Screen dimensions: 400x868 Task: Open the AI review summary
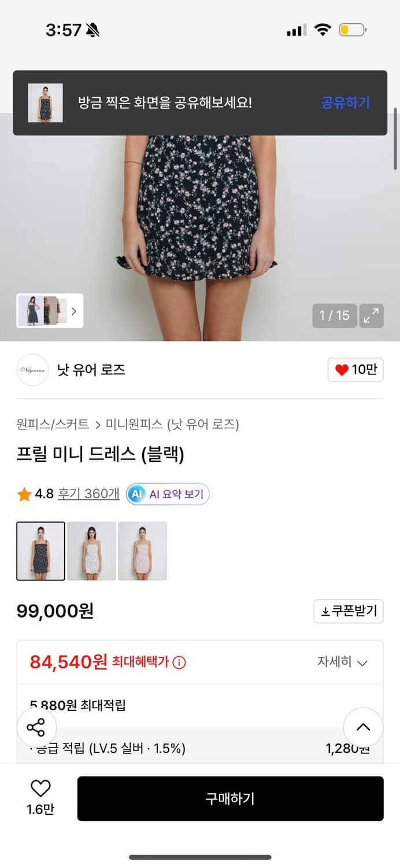pos(167,494)
